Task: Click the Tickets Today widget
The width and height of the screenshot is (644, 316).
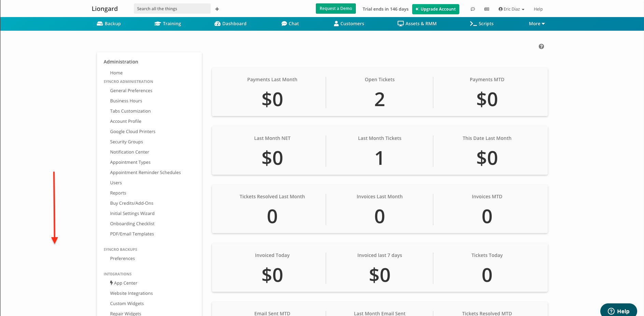Action: [x=487, y=268]
